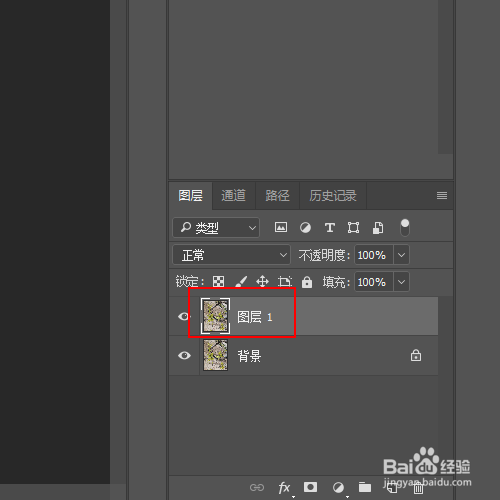Lock image pixels brush icon

tap(241, 282)
